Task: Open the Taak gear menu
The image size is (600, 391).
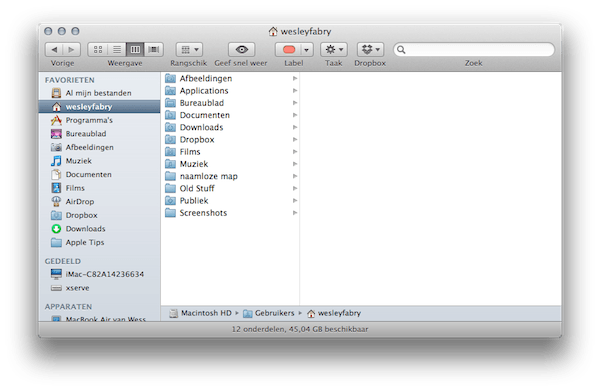Action: click(x=334, y=49)
